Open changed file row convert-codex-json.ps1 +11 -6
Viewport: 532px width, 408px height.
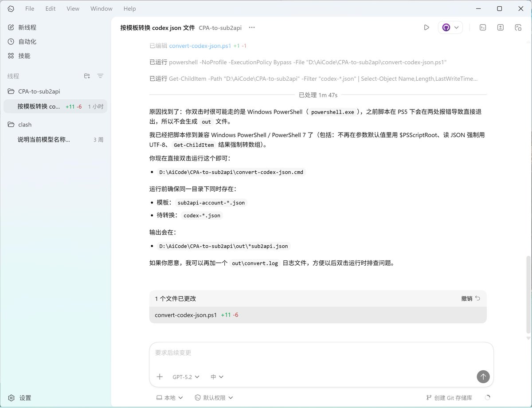tap(318, 315)
